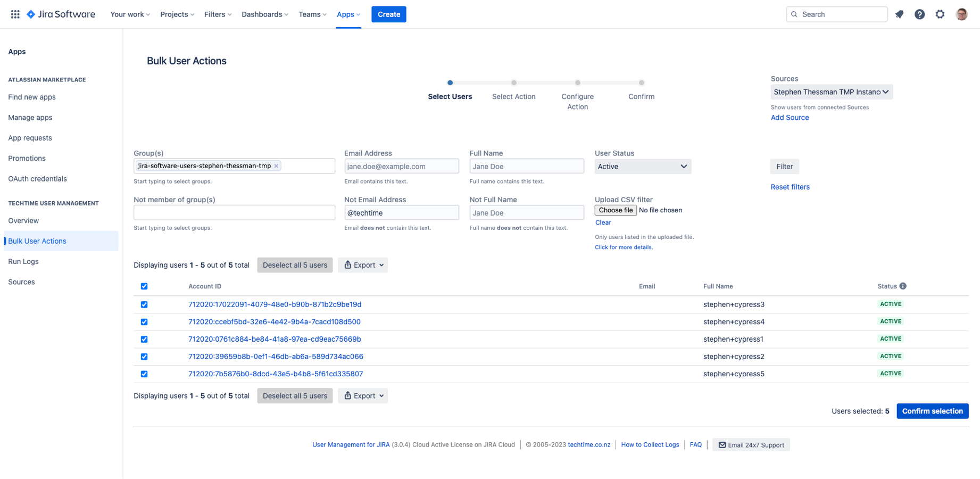Open the notifications icon

[899, 14]
